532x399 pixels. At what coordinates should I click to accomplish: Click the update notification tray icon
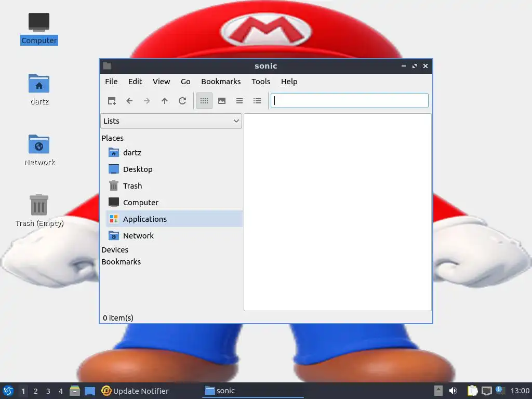[500, 390]
